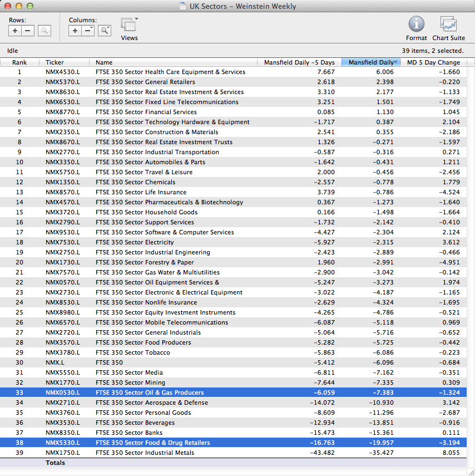475x476 pixels.
Task: Open the remove column minus dropdown
Action: tap(88, 31)
